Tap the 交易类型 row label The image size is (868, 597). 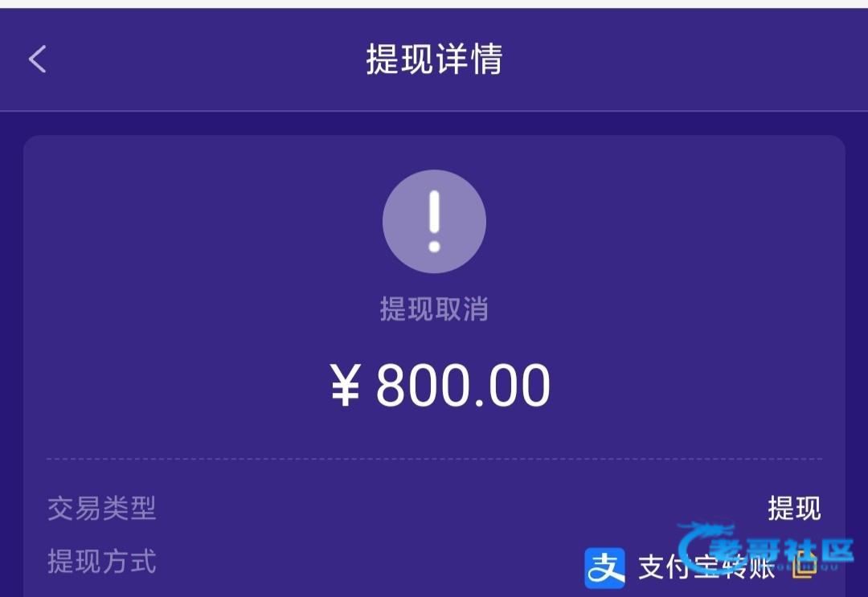(102, 508)
